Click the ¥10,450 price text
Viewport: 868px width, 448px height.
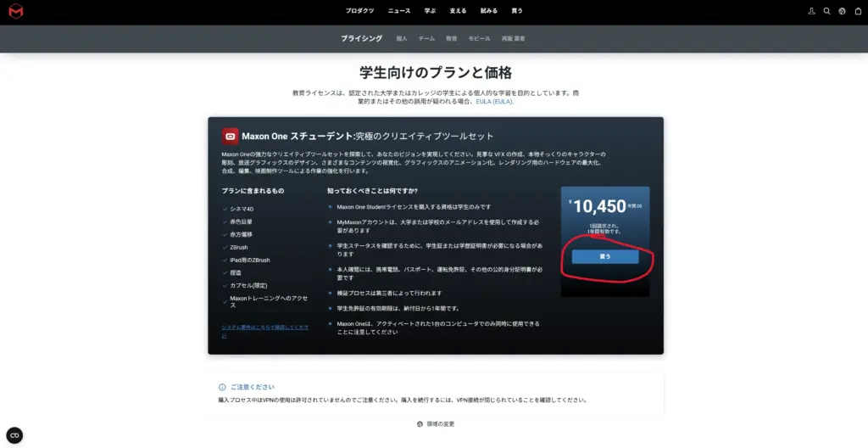(599, 206)
